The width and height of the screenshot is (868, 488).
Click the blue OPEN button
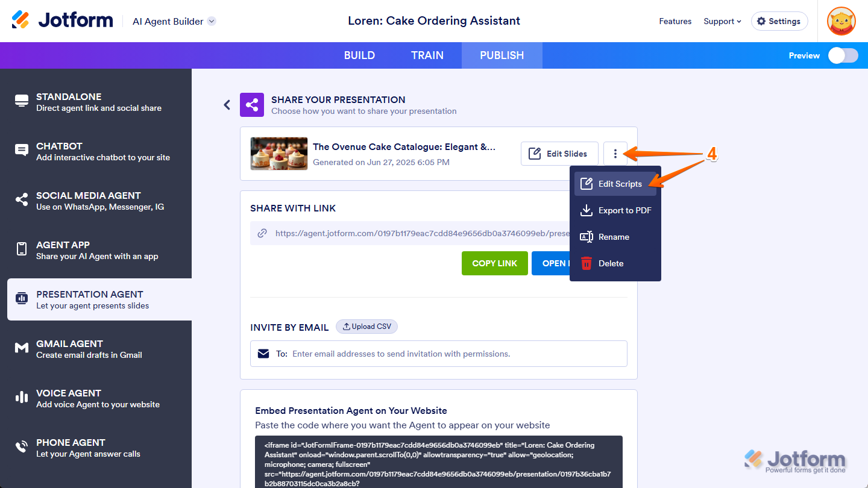click(550, 263)
